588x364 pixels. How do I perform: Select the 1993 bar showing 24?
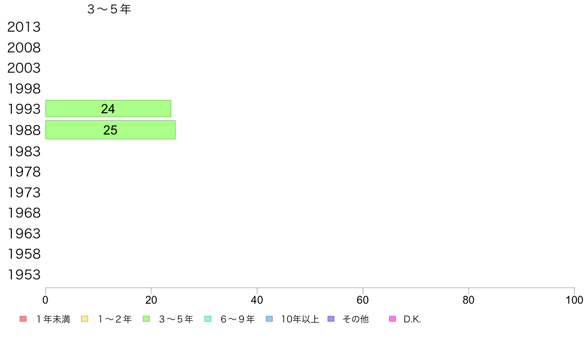tap(108, 109)
